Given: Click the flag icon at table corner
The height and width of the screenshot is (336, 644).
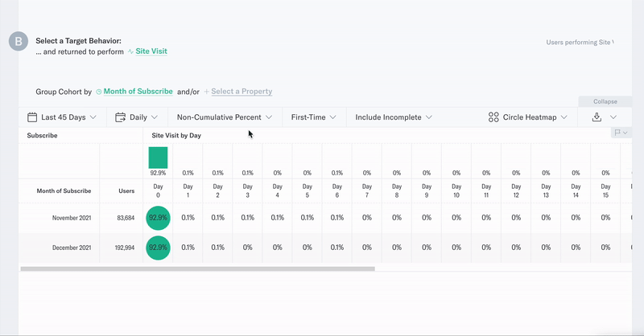Looking at the screenshot, I should point(617,133).
